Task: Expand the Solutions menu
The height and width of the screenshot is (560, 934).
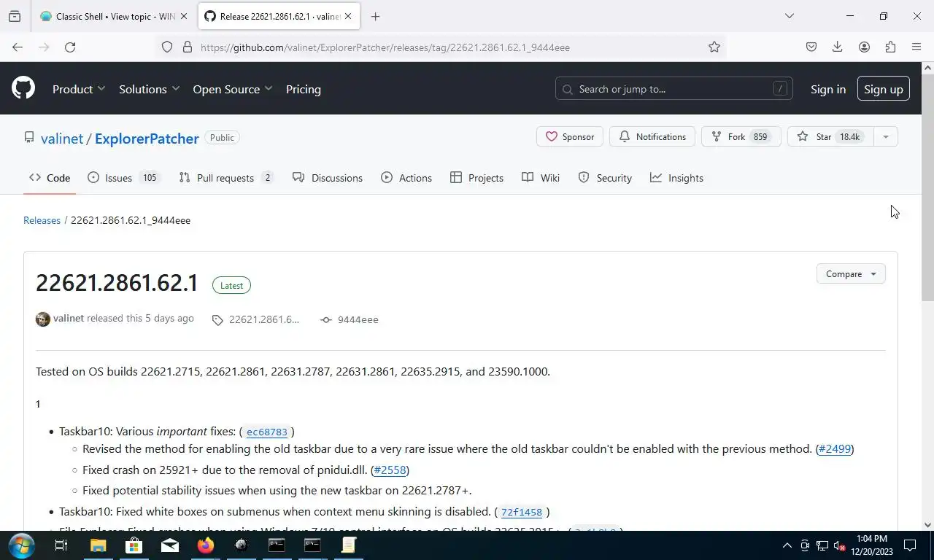Action: 149,89
